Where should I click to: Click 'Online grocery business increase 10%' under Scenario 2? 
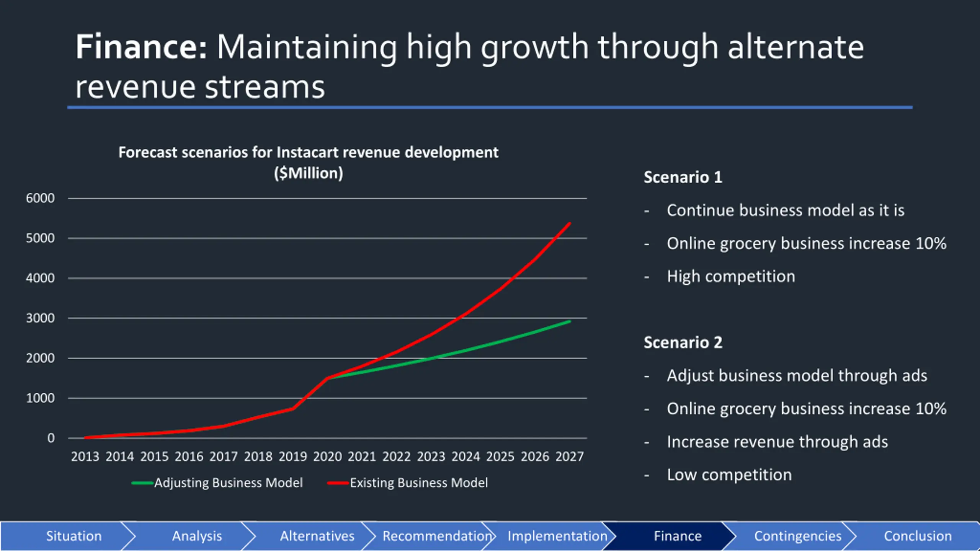(807, 409)
